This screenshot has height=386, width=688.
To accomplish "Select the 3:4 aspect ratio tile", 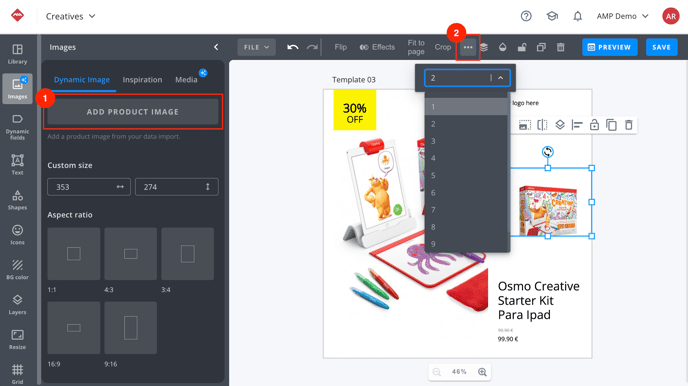I will coord(187,254).
